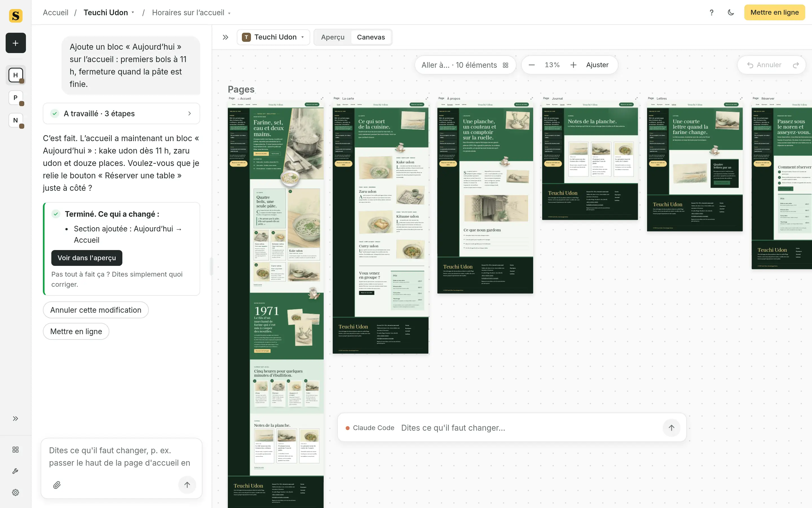Viewport: 812px width, 508px height.
Task: Focus the Claude Code prompt field
Action: 528,428
